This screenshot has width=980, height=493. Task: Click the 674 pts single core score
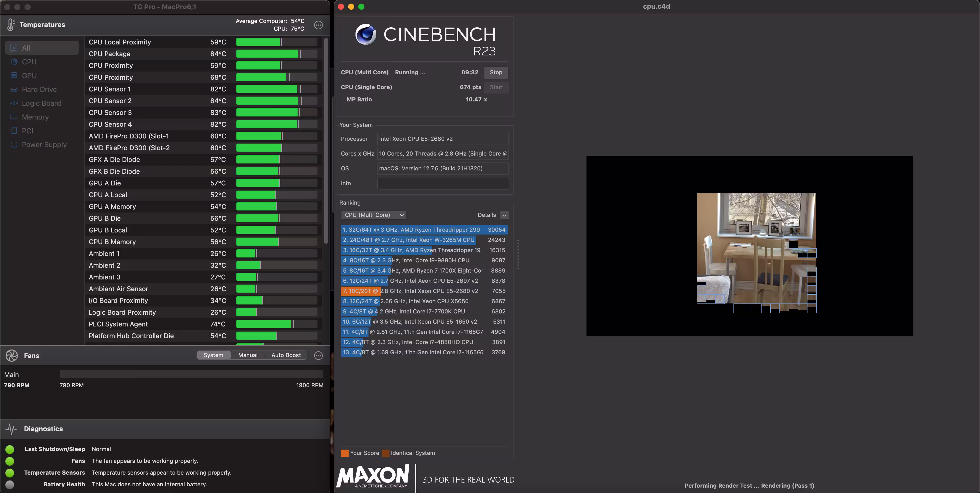[x=470, y=87]
